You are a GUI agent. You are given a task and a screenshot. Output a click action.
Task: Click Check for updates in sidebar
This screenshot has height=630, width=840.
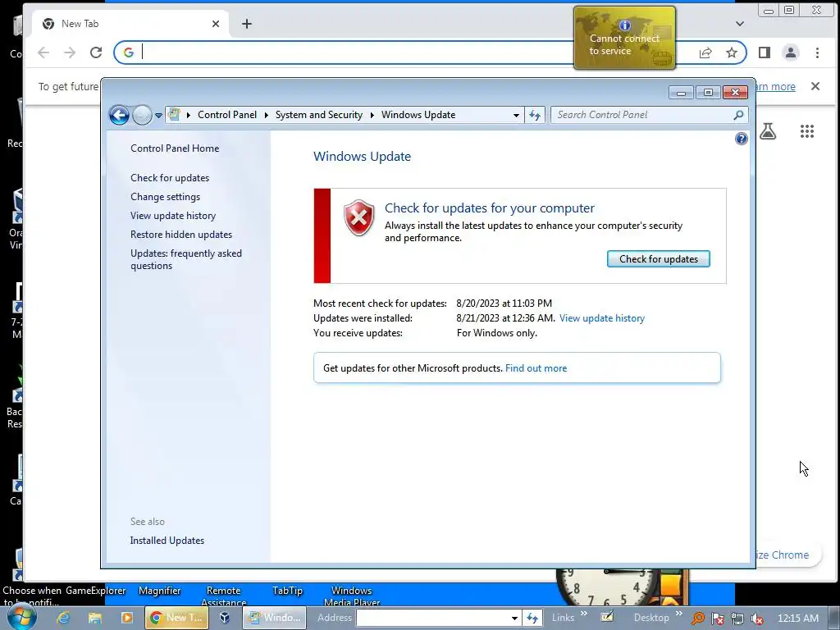click(x=170, y=178)
